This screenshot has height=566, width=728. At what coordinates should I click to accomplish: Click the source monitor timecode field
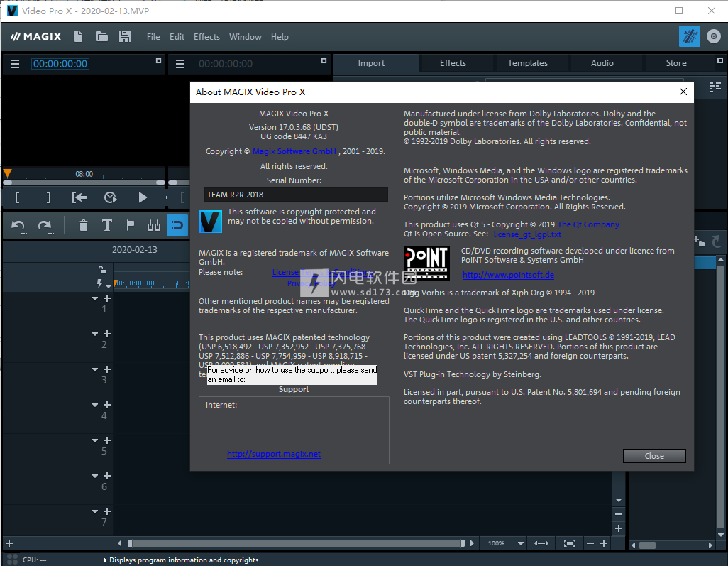click(x=60, y=64)
